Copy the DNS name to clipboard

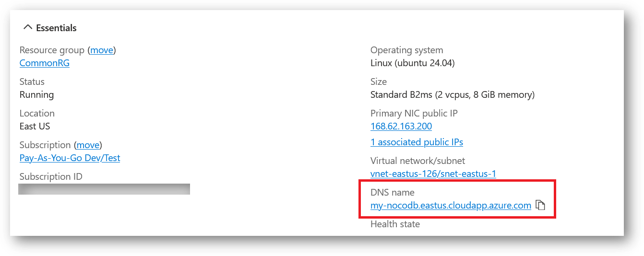(x=540, y=205)
